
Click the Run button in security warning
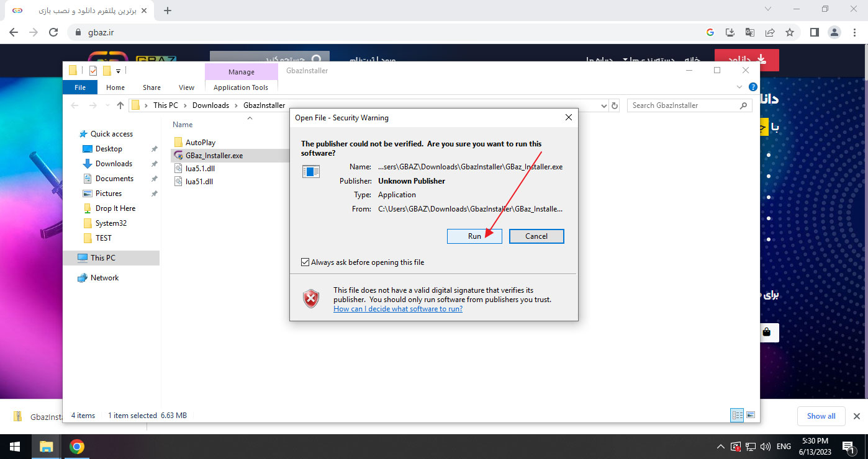474,236
